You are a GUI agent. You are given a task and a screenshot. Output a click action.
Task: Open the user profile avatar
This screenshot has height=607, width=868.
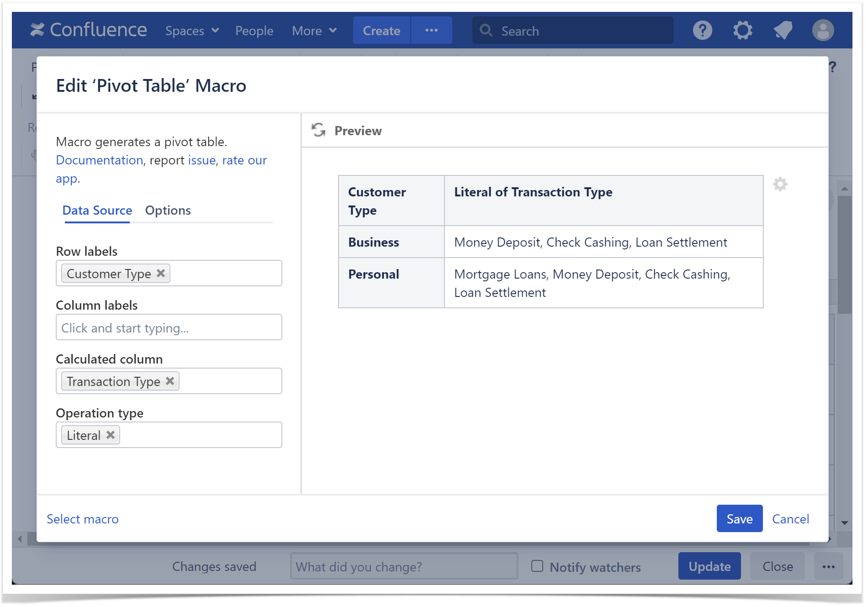point(823,31)
